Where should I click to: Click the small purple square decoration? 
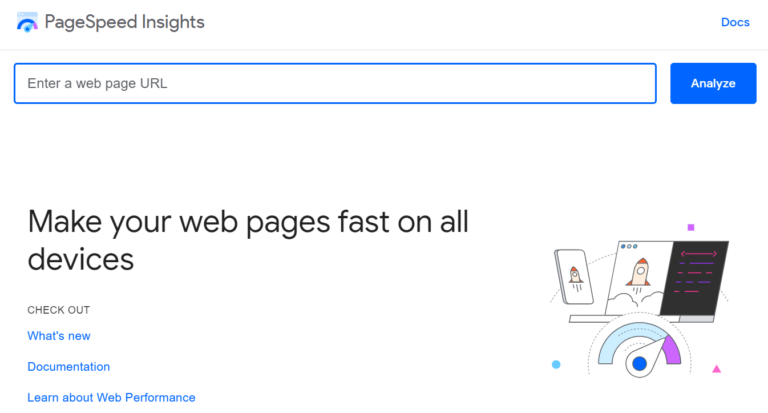[690, 227]
